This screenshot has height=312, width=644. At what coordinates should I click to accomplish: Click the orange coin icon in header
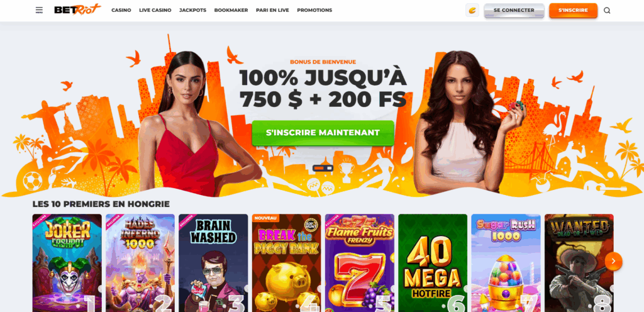(472, 10)
